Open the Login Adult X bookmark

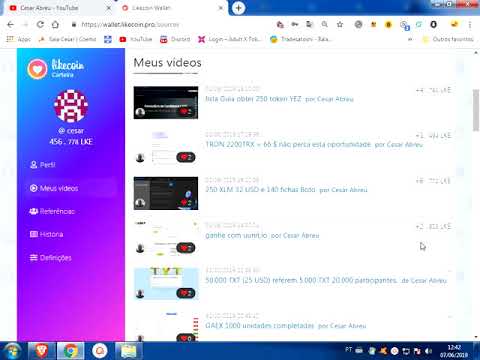click(x=230, y=39)
